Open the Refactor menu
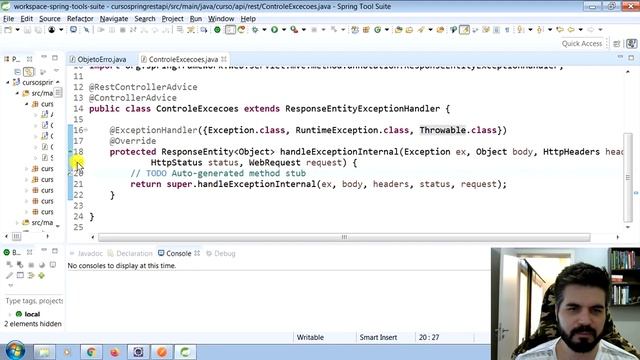The height and width of the screenshot is (360, 640). coord(80,19)
